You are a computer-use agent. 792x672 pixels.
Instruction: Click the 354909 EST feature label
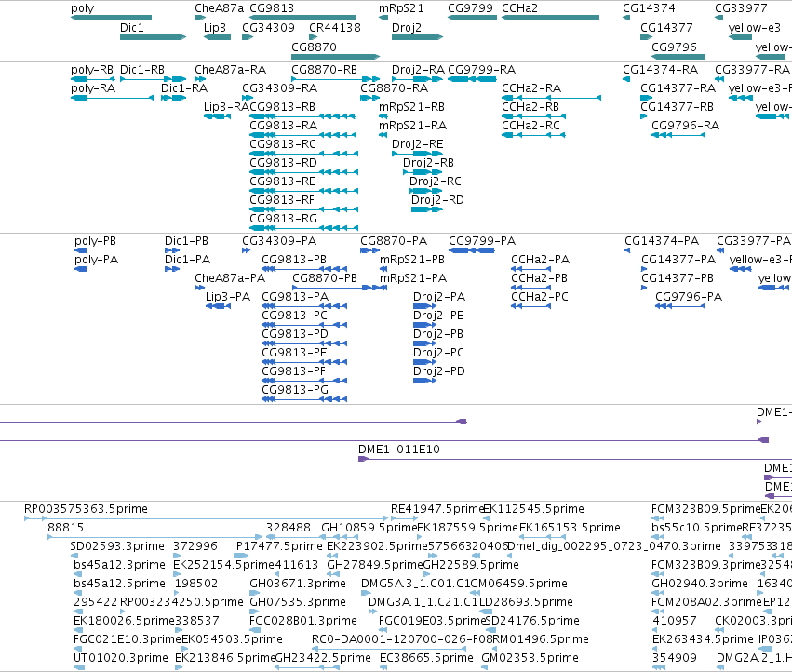click(675, 658)
